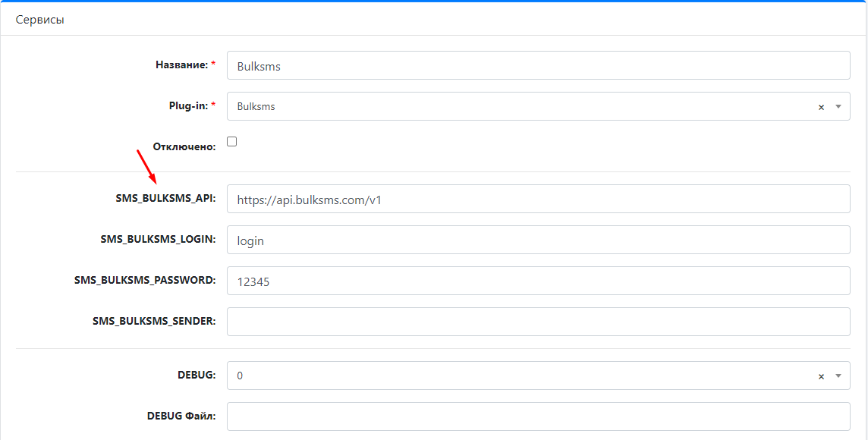Clear the DEBUG value with the x icon
The image size is (868, 440).
(821, 376)
